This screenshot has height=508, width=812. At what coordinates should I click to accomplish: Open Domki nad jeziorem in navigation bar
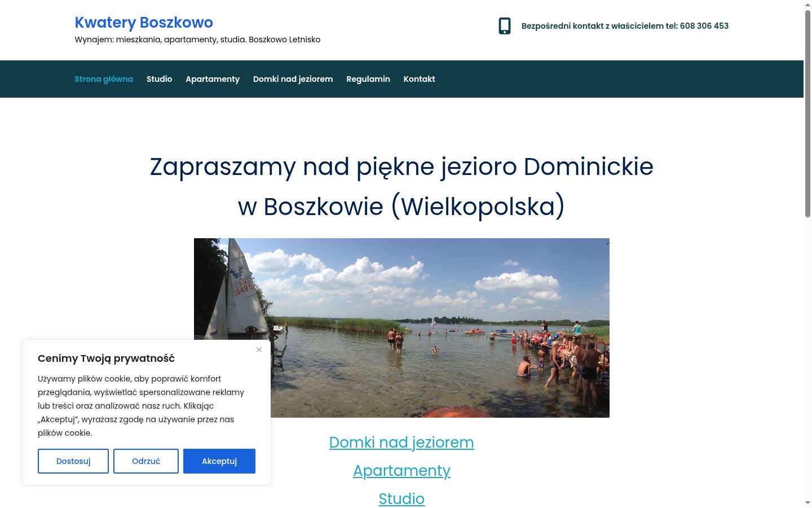point(293,79)
